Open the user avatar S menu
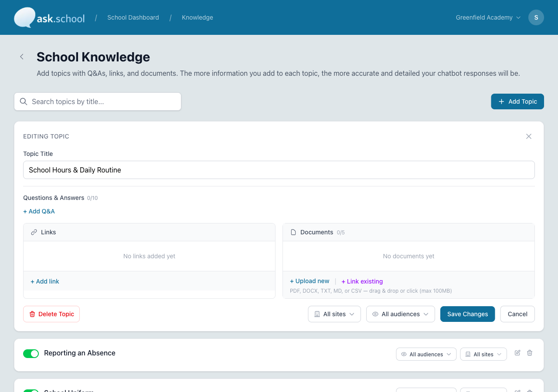The width and height of the screenshot is (558, 392). (x=536, y=17)
